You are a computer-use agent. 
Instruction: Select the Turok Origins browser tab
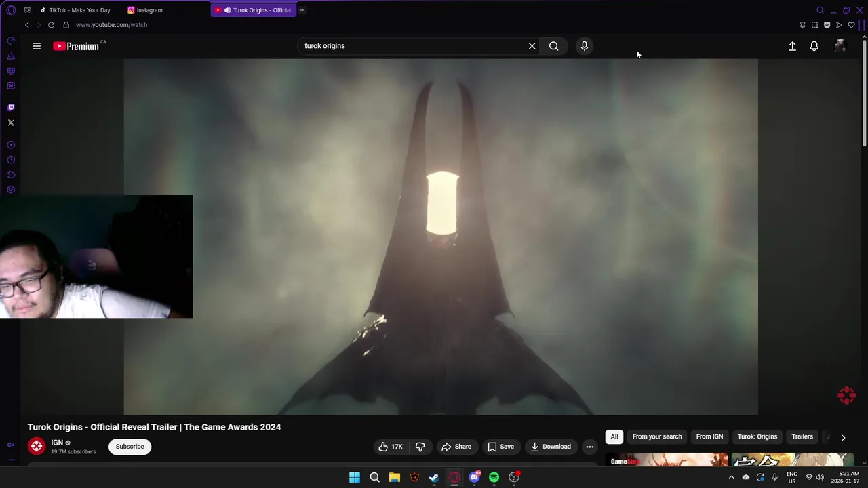click(254, 10)
